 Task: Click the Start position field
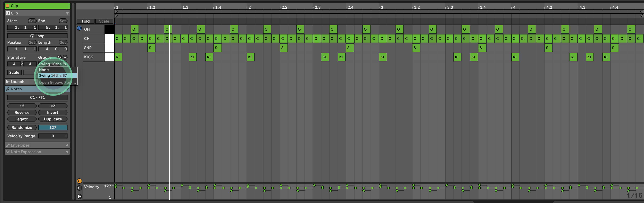click(22, 28)
